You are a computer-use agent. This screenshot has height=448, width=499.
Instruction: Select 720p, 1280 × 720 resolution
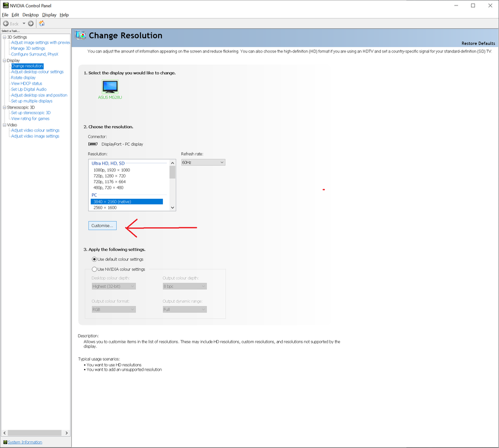pos(109,176)
